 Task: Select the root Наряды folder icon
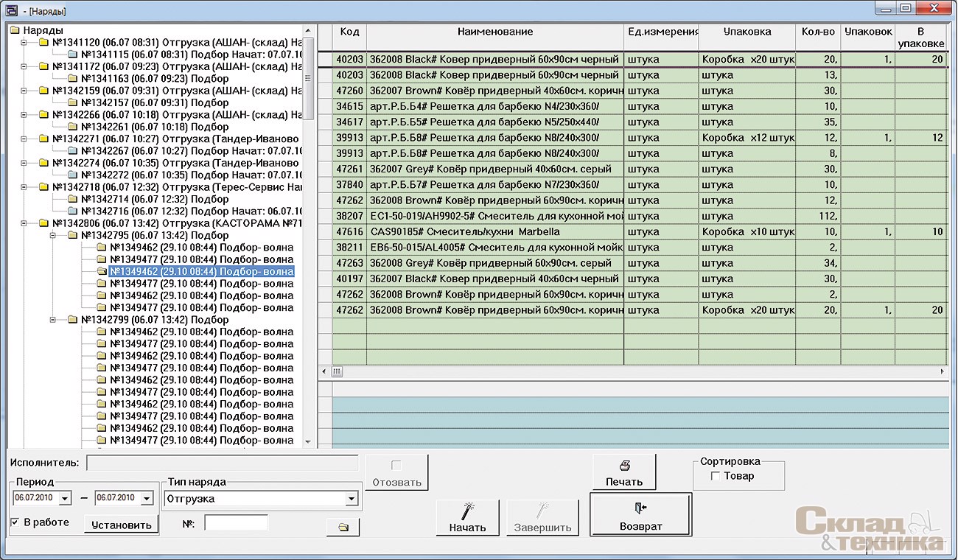[x=15, y=30]
